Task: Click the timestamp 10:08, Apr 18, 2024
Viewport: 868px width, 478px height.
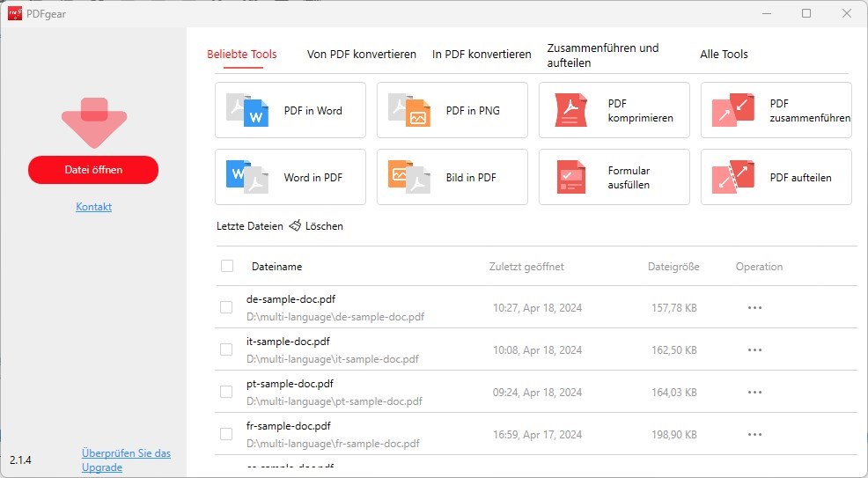Action: tap(538, 349)
